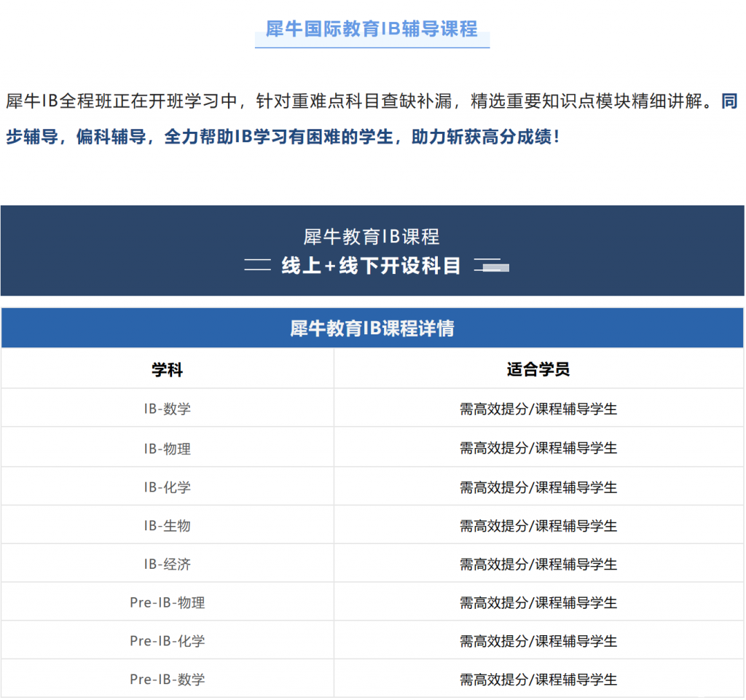Select the IB-物理 cell

168,448
